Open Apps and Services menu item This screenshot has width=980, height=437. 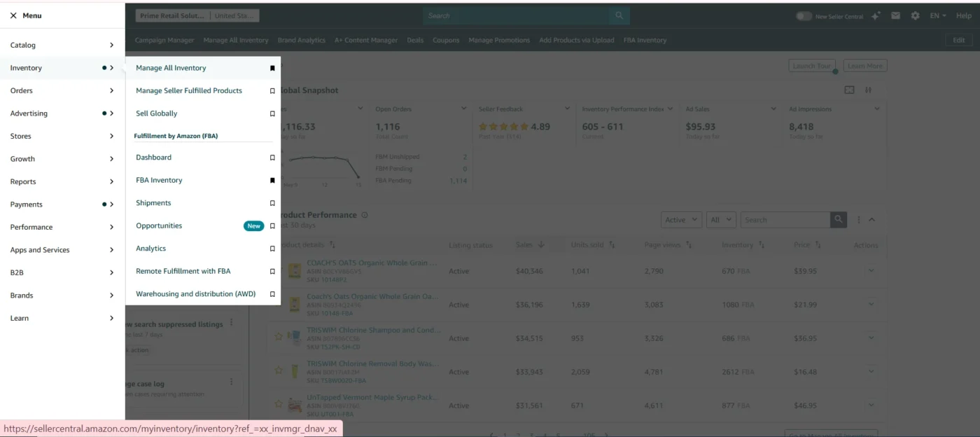click(x=62, y=250)
